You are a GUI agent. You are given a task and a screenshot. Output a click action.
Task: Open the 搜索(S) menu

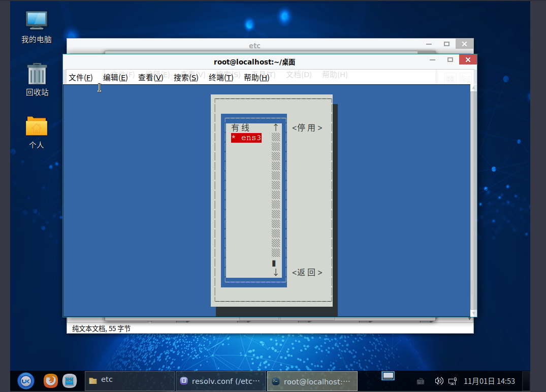coord(186,77)
